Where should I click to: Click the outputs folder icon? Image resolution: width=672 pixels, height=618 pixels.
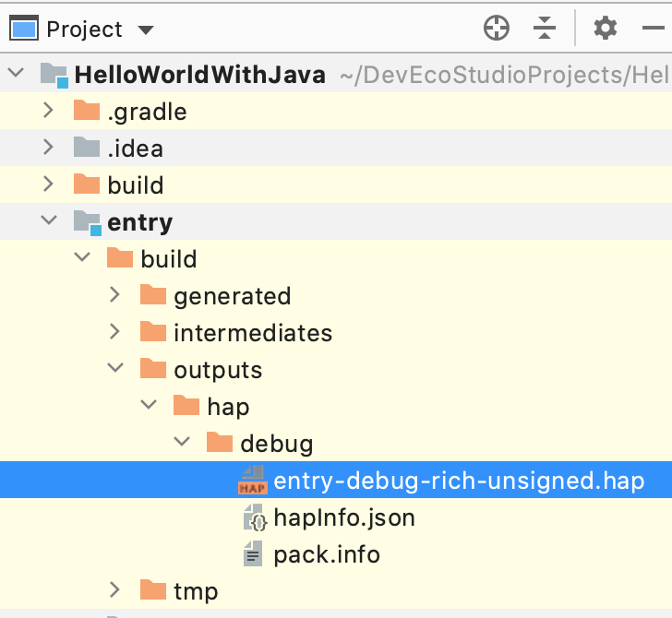point(153,368)
